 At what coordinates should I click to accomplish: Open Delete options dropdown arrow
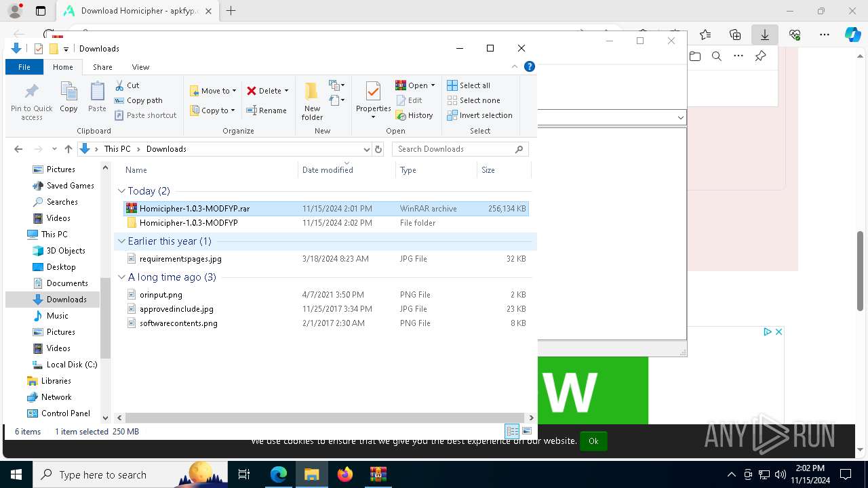[286, 91]
